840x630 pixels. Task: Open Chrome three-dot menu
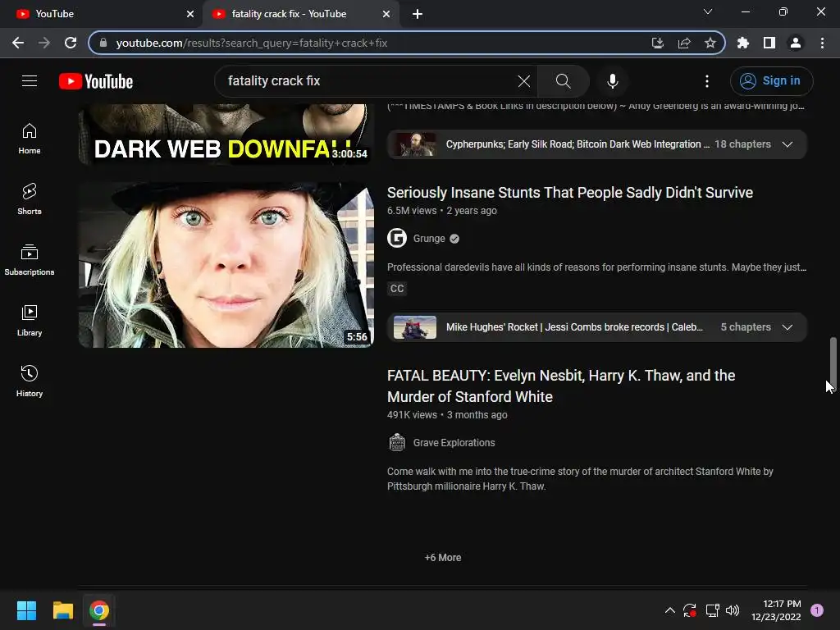(822, 43)
